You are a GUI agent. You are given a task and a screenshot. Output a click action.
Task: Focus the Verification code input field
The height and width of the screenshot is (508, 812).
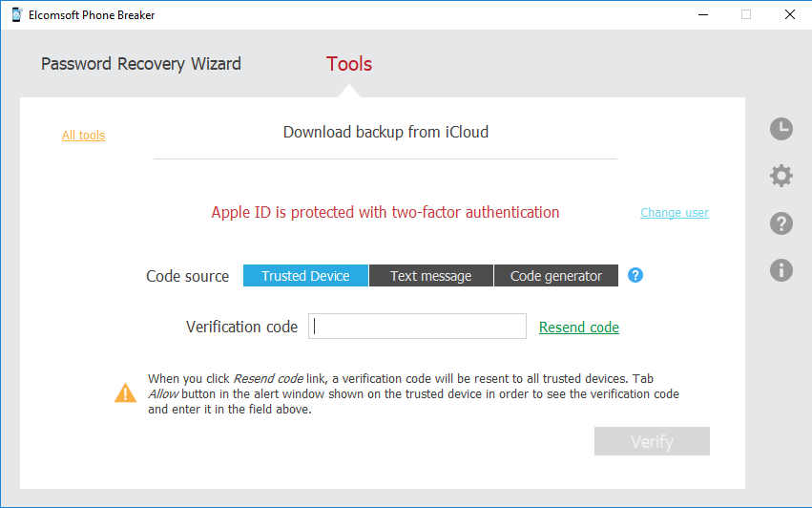(x=417, y=327)
